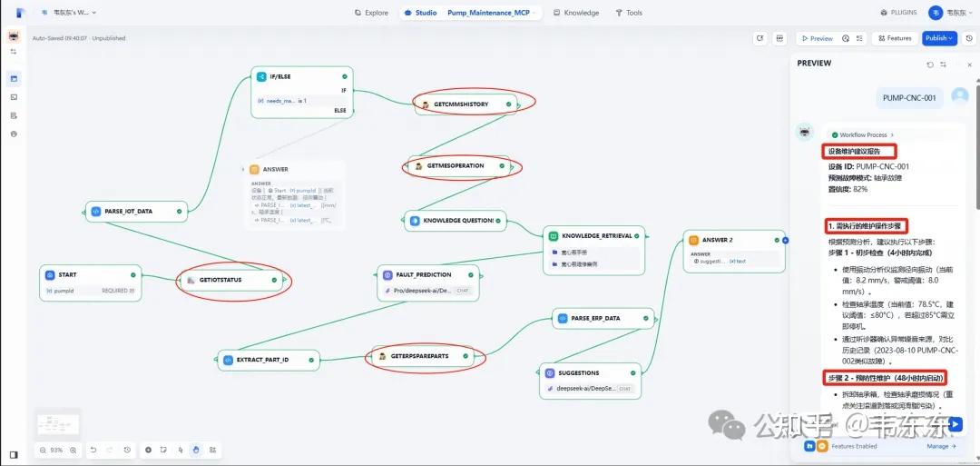Click the workflow minimap thumbnail
Viewport: 980px width, 466px height.
pos(58,424)
